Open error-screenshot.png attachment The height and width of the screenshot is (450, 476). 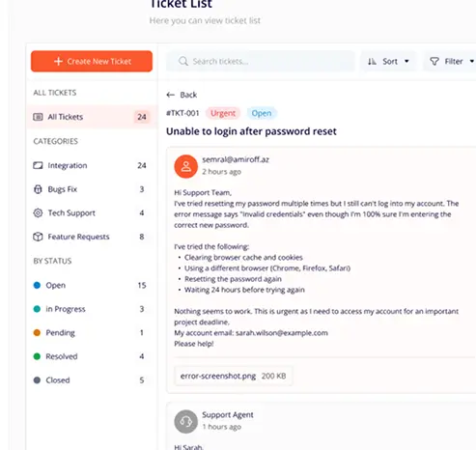234,376
